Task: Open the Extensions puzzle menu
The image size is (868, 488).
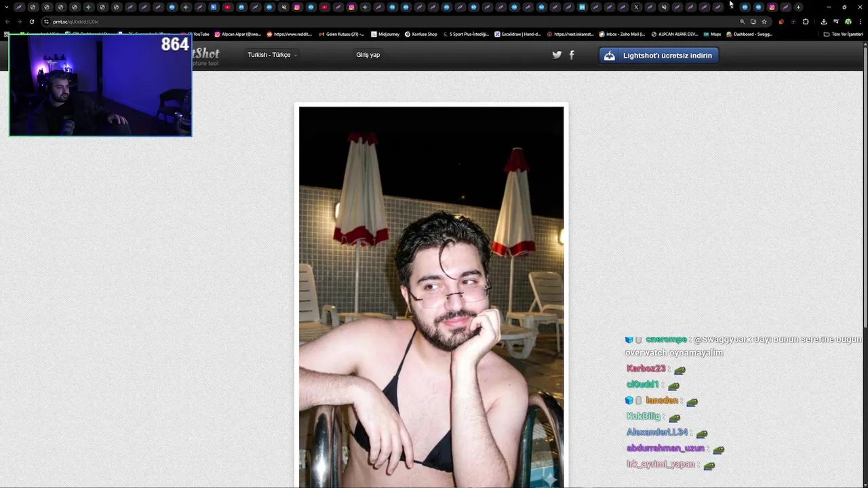Action: click(x=806, y=22)
